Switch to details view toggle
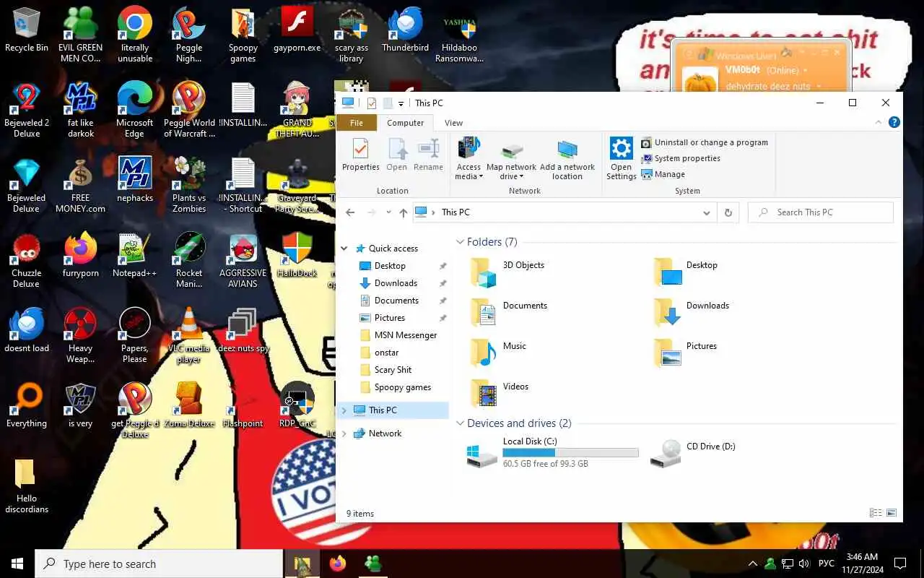The image size is (924, 578). (876, 513)
